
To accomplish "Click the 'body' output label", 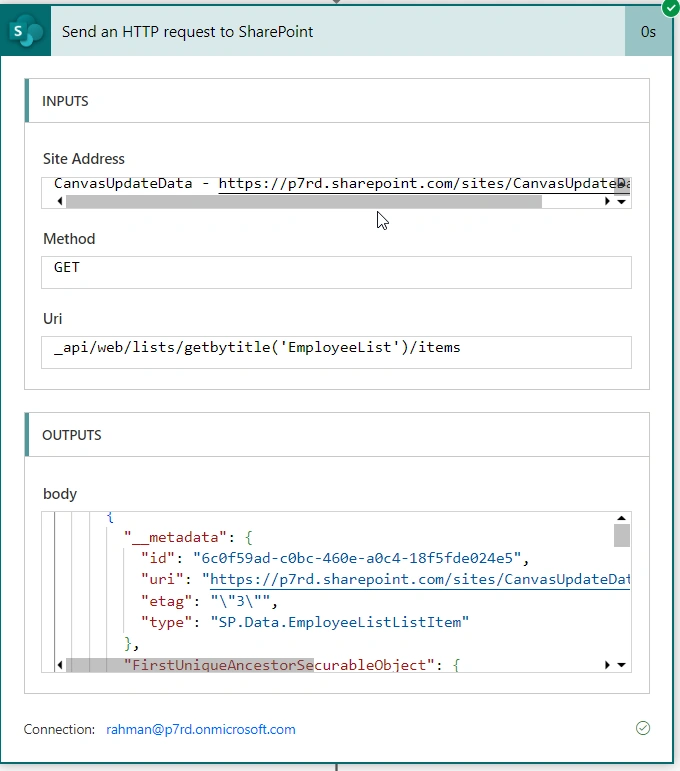I will pos(60,494).
